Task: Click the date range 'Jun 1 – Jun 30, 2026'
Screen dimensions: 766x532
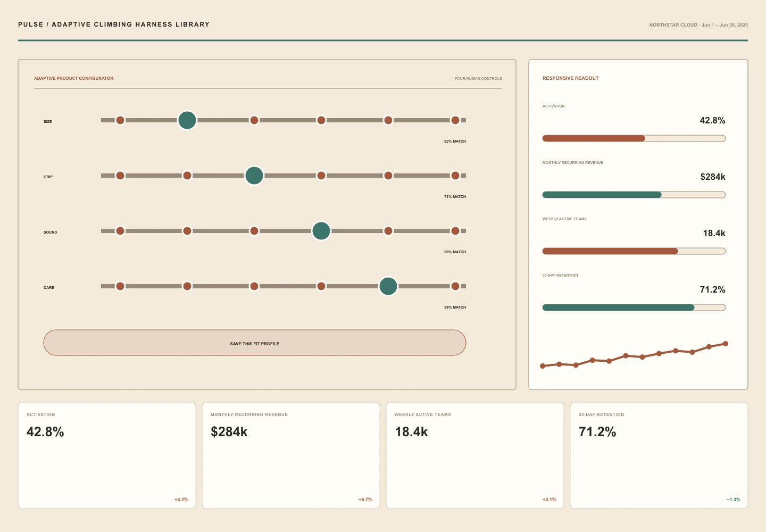Action: [725, 25]
